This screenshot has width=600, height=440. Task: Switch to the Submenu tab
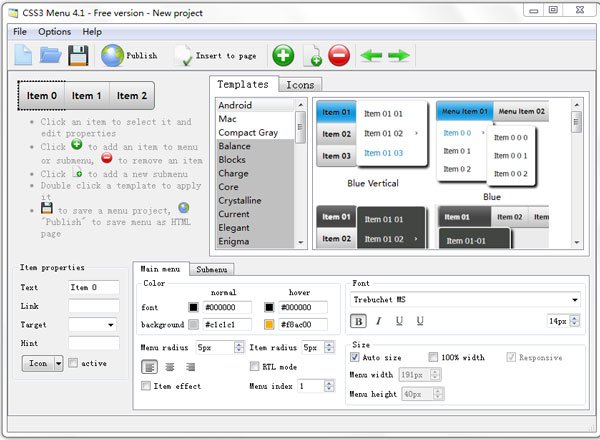pyautogui.click(x=212, y=269)
